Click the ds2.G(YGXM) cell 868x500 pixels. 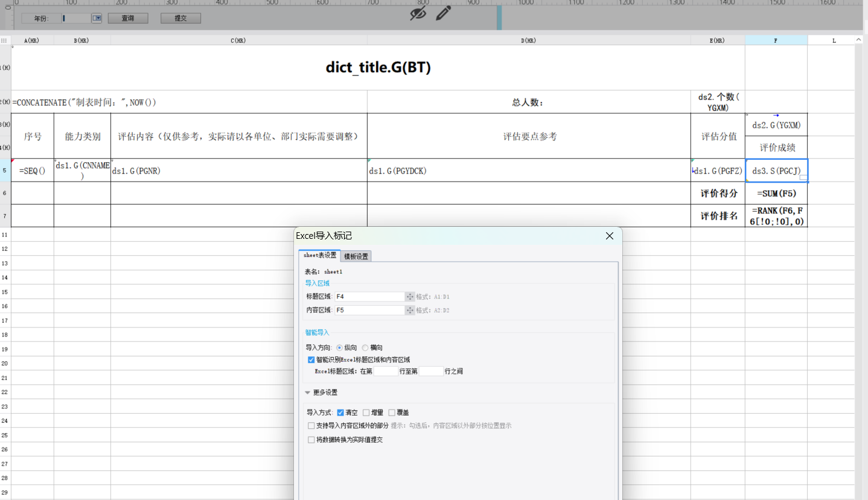tap(776, 125)
